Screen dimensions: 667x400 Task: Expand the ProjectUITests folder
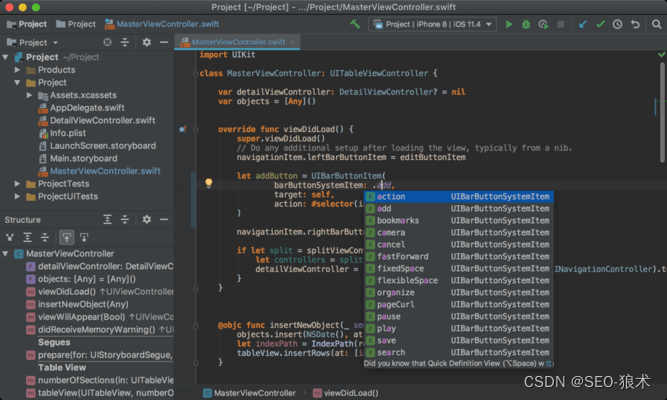pos(17,196)
